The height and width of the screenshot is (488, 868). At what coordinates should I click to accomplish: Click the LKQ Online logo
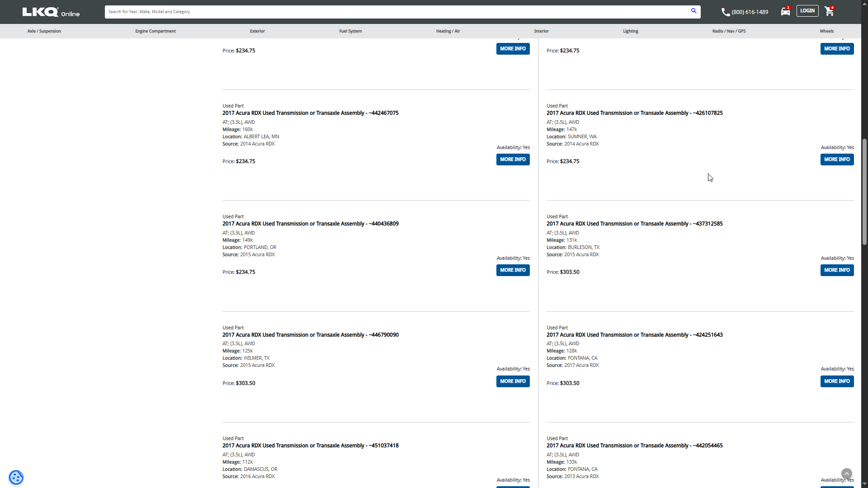point(51,12)
